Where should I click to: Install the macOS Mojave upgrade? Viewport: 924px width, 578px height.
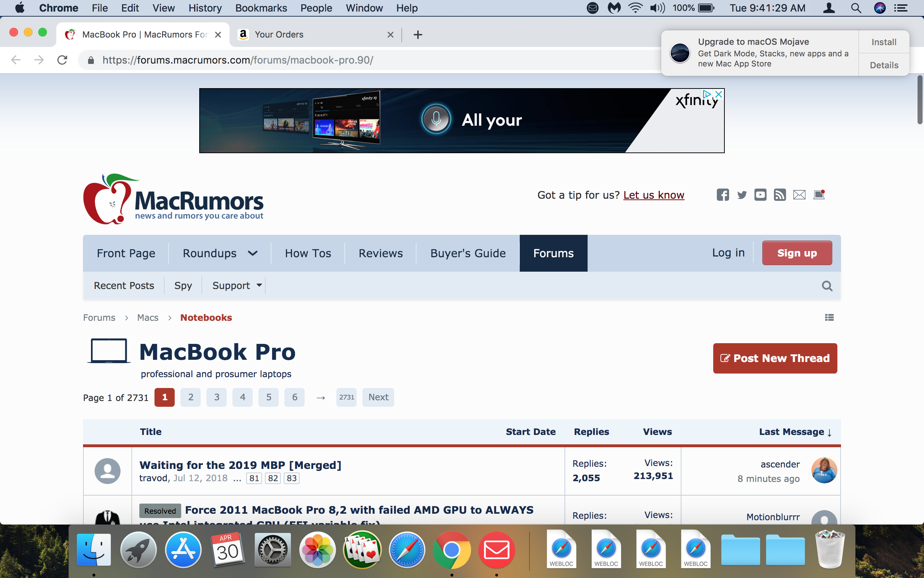884,42
